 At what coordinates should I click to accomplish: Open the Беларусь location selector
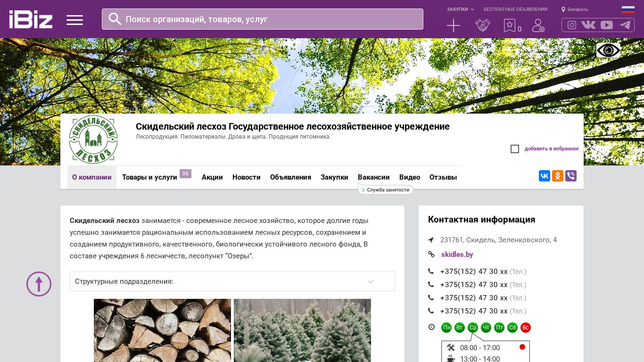point(575,9)
